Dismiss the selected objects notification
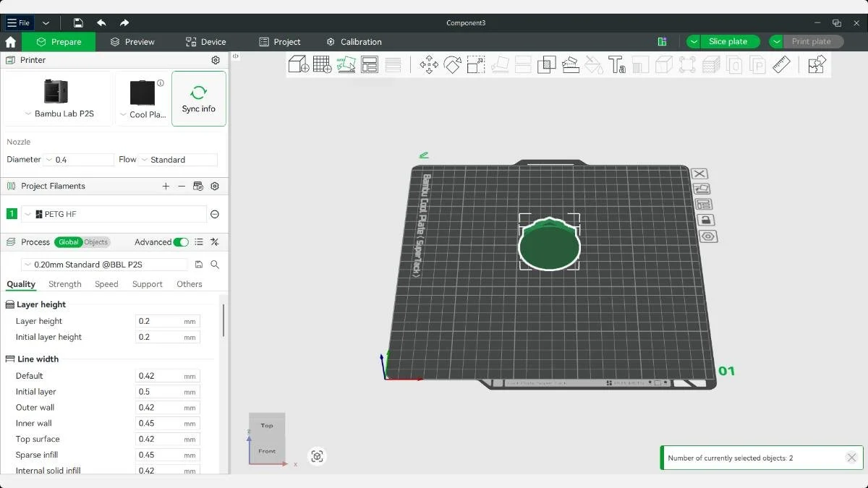Image resolution: width=868 pixels, height=488 pixels. pos(851,458)
